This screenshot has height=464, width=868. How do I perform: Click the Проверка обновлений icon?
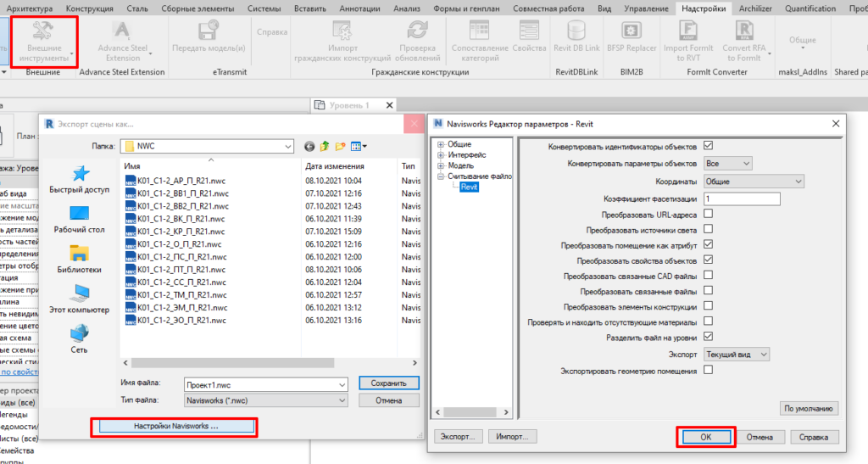coord(416,34)
